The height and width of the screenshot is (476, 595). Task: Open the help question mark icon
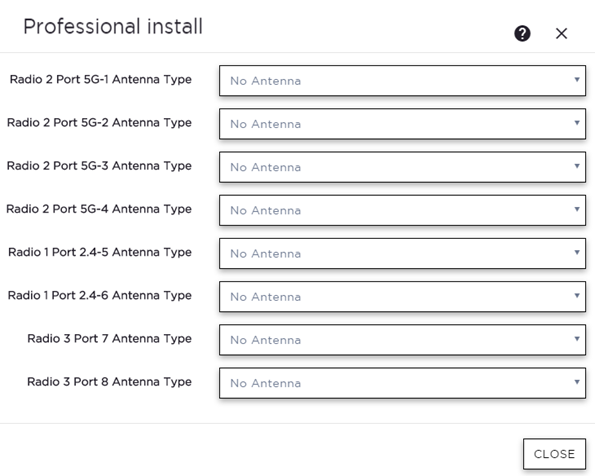(522, 33)
